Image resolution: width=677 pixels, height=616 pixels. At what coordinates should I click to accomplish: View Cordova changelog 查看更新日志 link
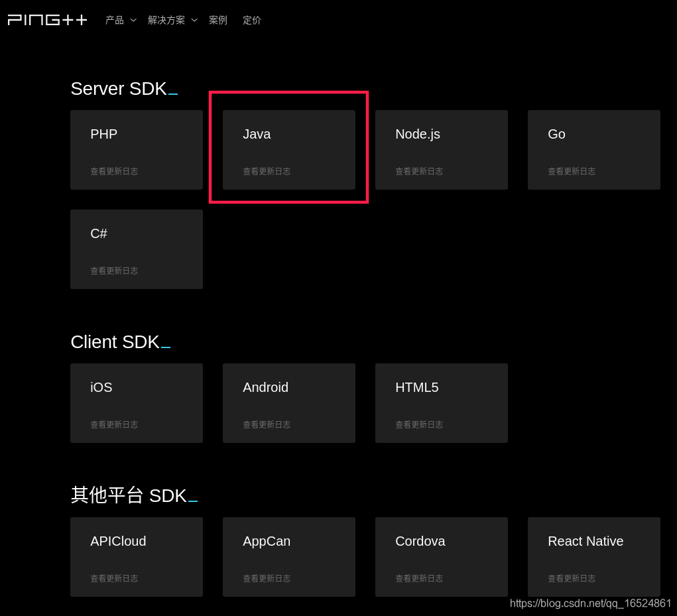[x=419, y=578]
